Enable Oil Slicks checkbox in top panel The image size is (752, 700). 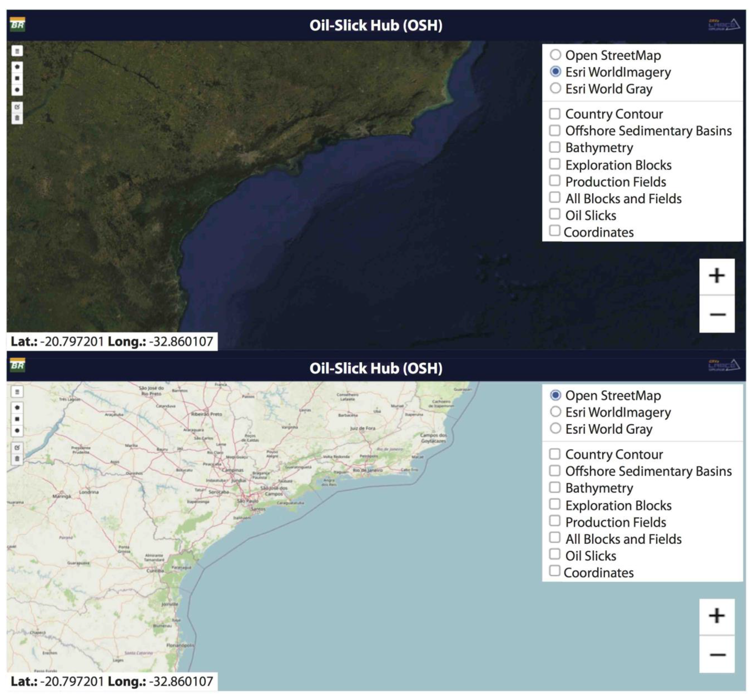pos(555,214)
